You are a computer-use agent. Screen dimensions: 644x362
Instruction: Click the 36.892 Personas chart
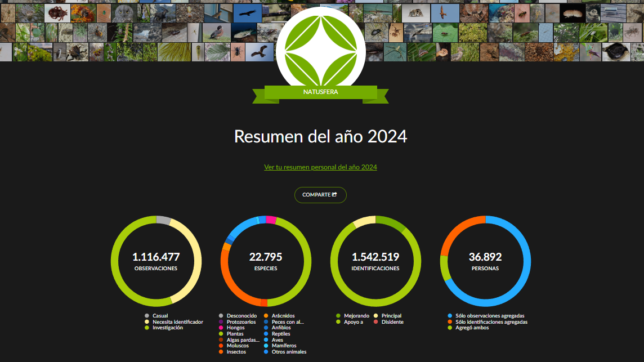pyautogui.click(x=485, y=261)
